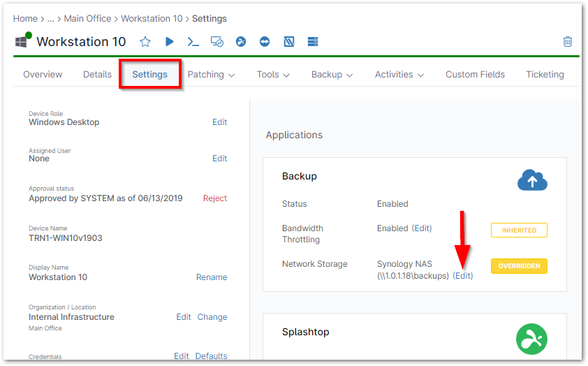Open the command-line terminal icon
This screenshot has height=366, width=588.
[193, 42]
